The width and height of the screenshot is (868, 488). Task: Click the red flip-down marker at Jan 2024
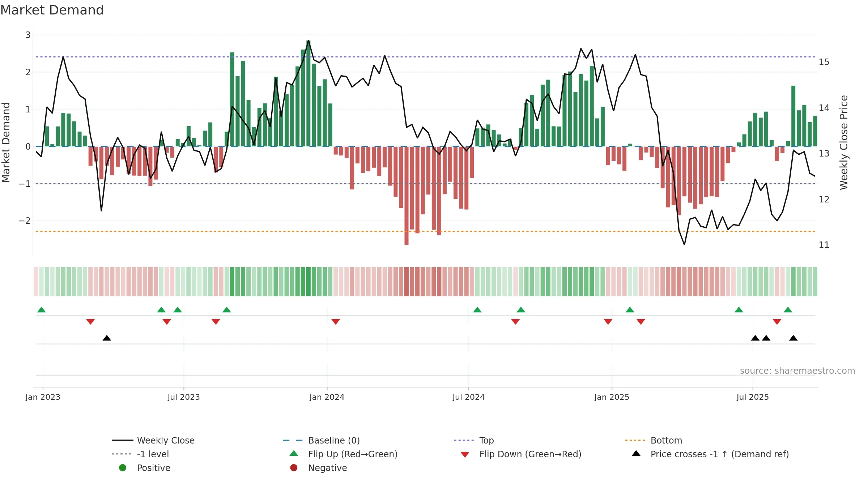pos(336,322)
